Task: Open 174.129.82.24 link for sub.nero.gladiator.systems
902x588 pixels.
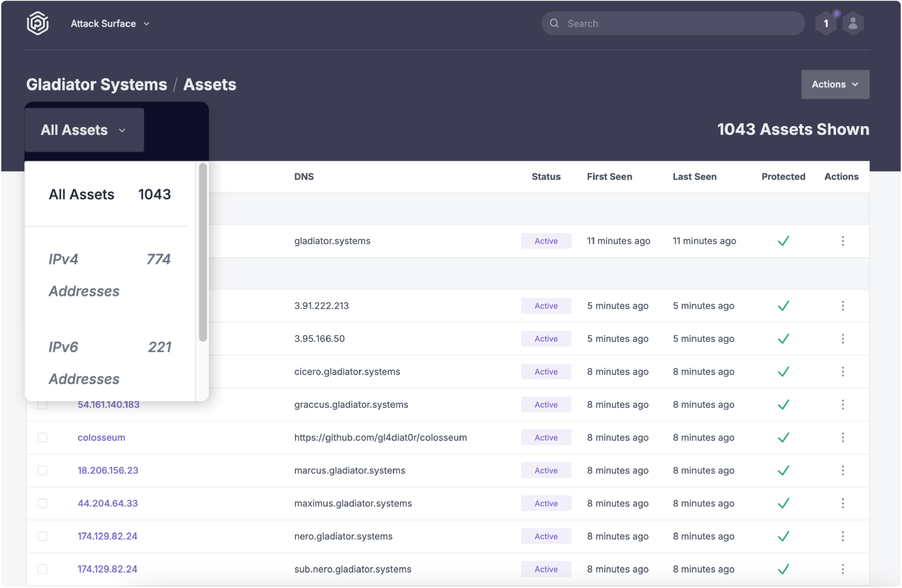Action: (108, 569)
